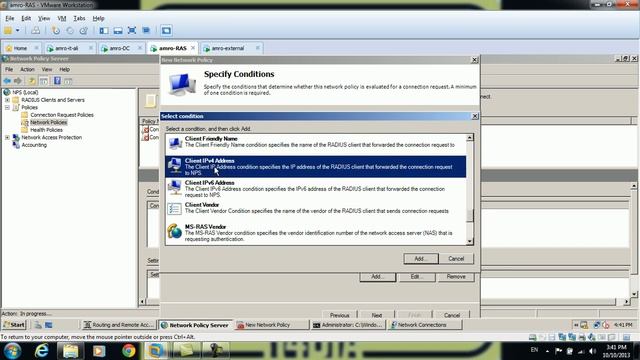Viewport: 640px width, 360px height.
Task: Click the Take Snapshot clock toolbar icon
Action: coord(56,31)
